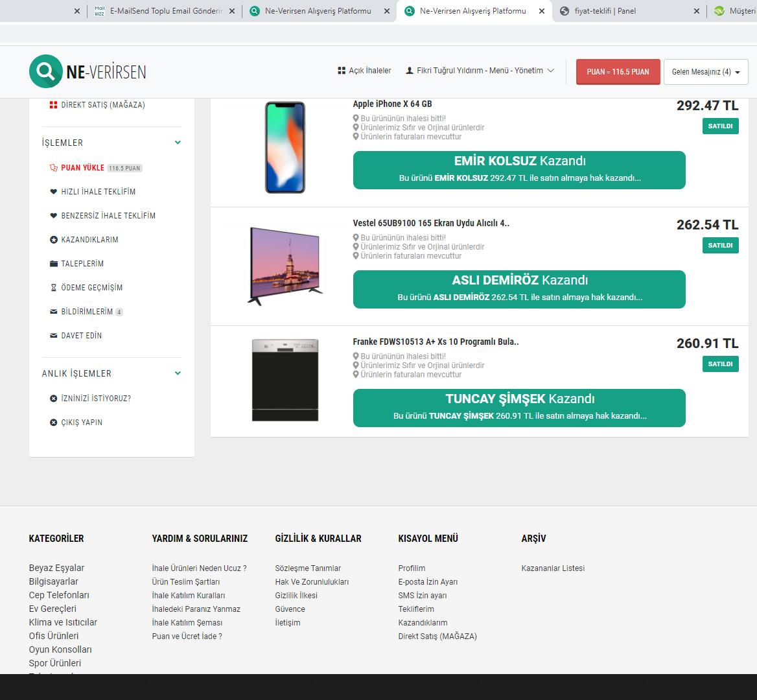Click the envelope icon of Davet Edin

(54, 336)
